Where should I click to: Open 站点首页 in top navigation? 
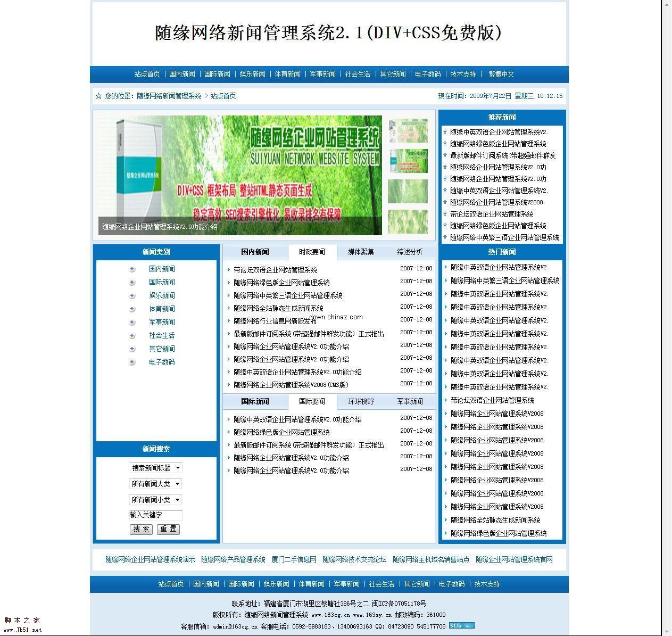pos(147,74)
